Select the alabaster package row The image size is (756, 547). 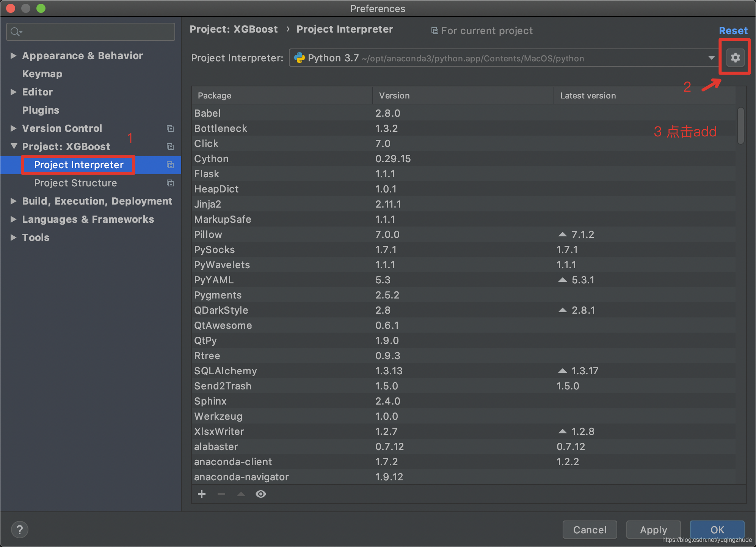[463, 447]
